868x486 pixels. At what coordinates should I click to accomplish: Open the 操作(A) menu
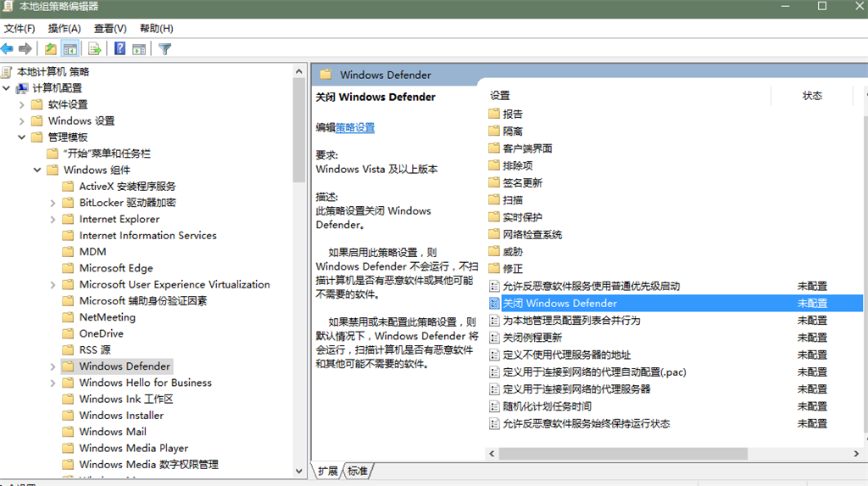pos(64,28)
